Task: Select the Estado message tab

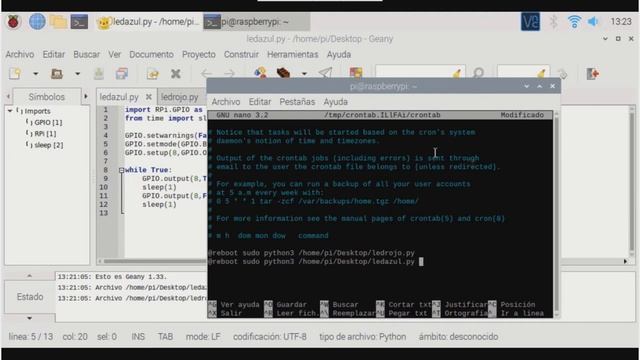Action: [30, 297]
